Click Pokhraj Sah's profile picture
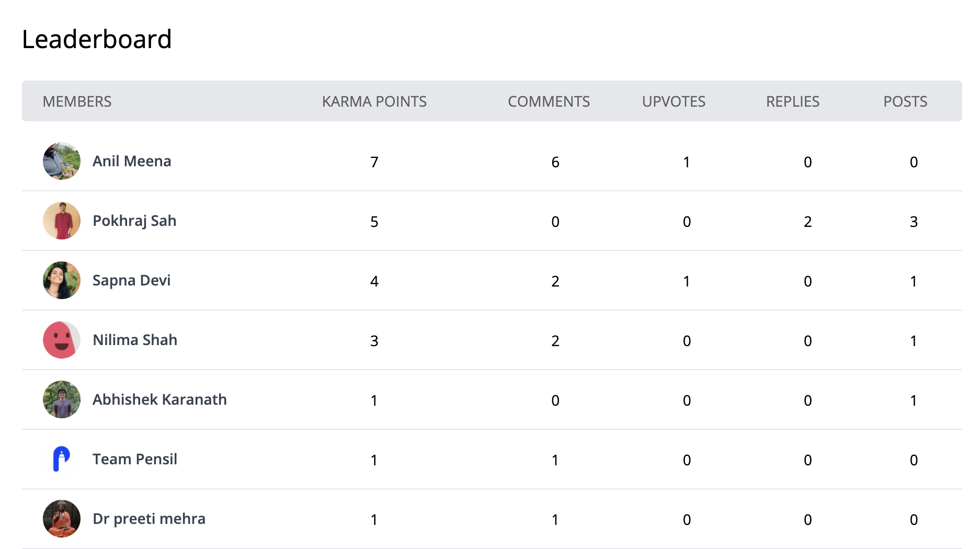Screen dimensions: 980x549 click(62, 221)
